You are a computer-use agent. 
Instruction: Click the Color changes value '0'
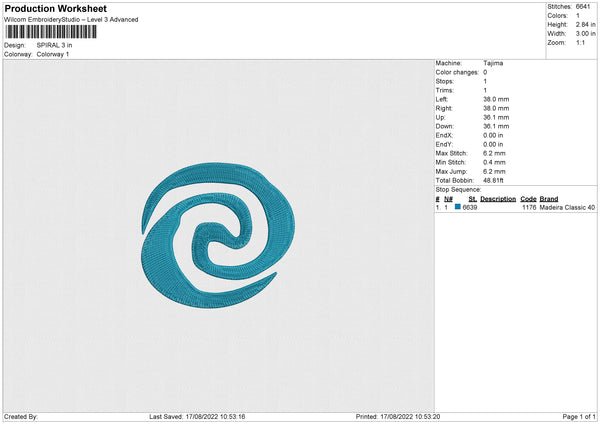485,72
